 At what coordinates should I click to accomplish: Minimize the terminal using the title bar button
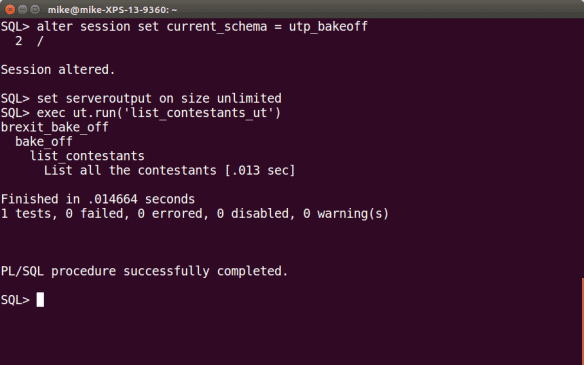pyautogui.click(x=22, y=9)
